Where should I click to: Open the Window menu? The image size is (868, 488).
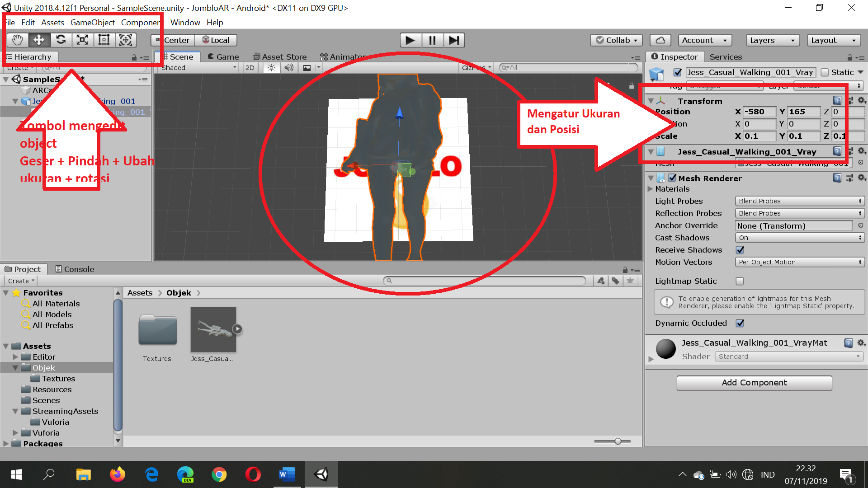185,23
